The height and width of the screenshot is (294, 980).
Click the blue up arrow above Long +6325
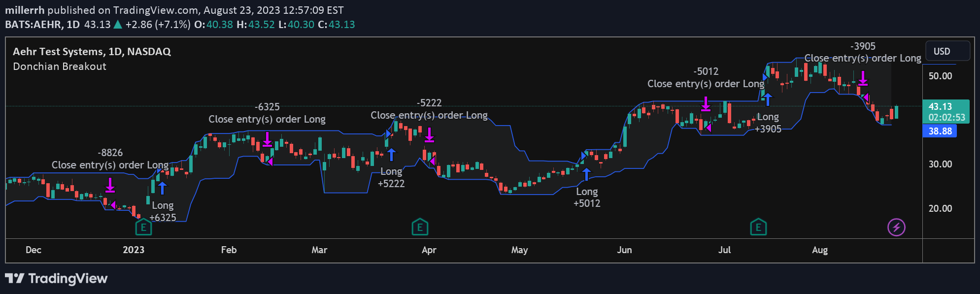point(162,188)
